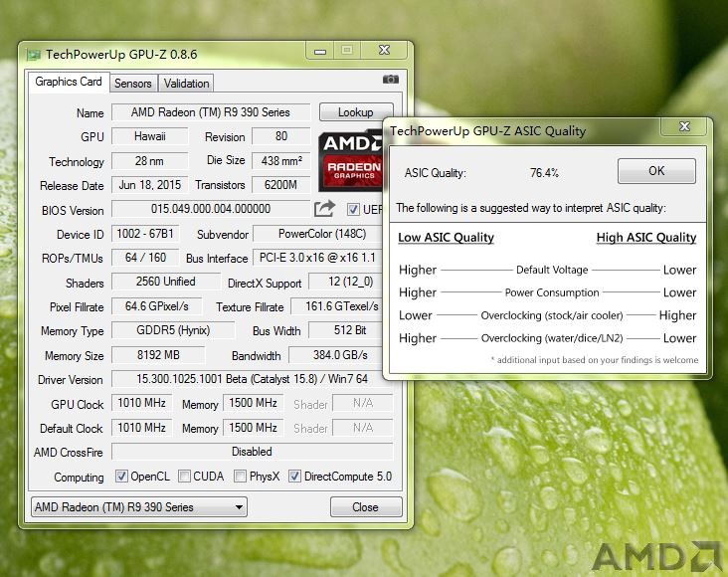Click the GPU-Z title bar app icon
The image size is (728, 577).
coord(34,55)
